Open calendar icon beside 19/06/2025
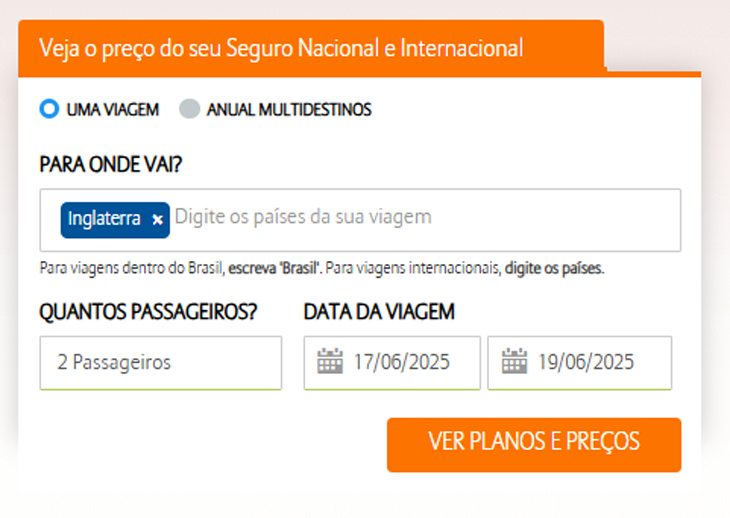Viewport: 730px width, 518px height. [x=514, y=361]
